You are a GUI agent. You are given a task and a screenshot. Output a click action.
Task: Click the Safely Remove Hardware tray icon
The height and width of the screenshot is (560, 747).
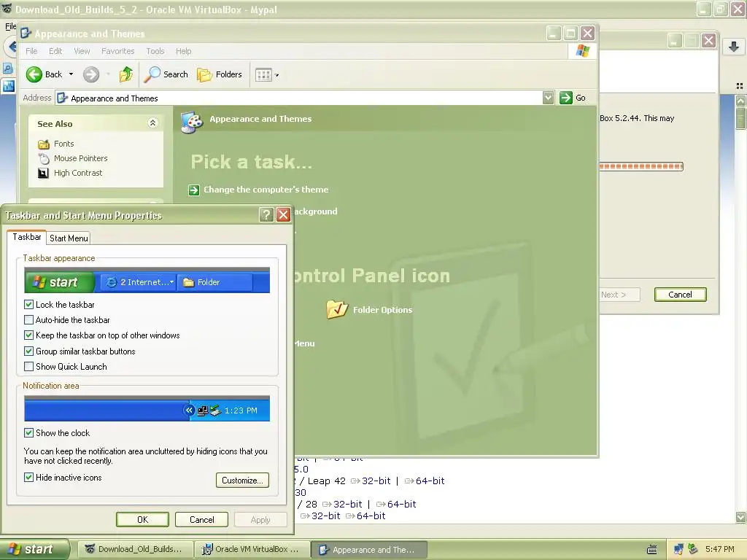click(x=693, y=550)
